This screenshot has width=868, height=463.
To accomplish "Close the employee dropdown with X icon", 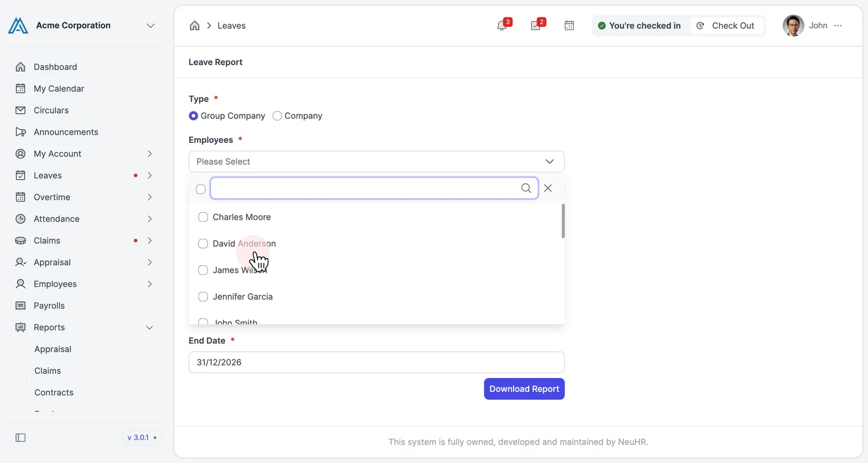I will tap(548, 188).
